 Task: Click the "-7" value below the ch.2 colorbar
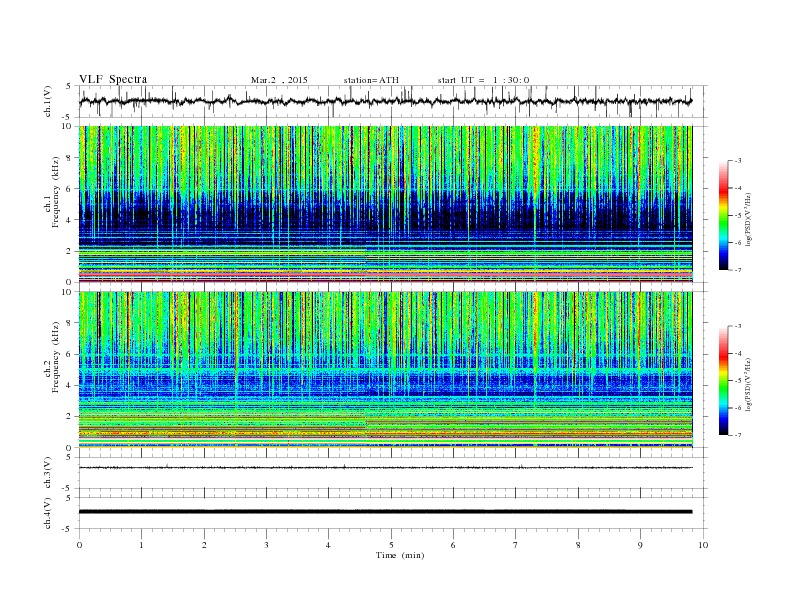(x=737, y=435)
